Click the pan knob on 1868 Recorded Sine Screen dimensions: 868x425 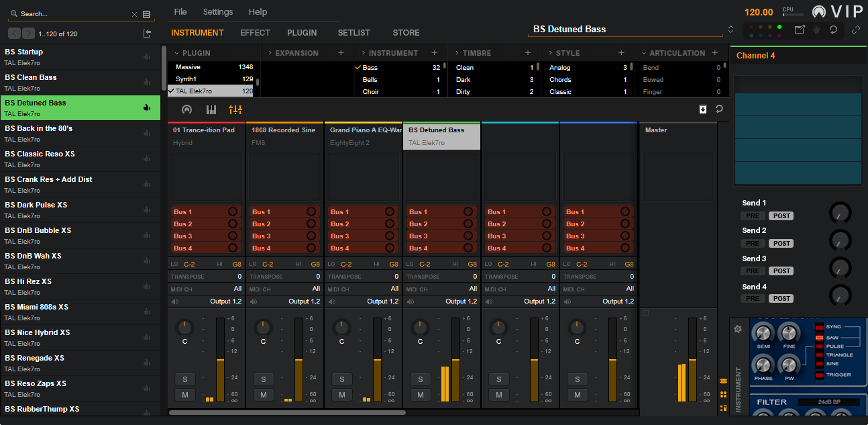tap(263, 328)
